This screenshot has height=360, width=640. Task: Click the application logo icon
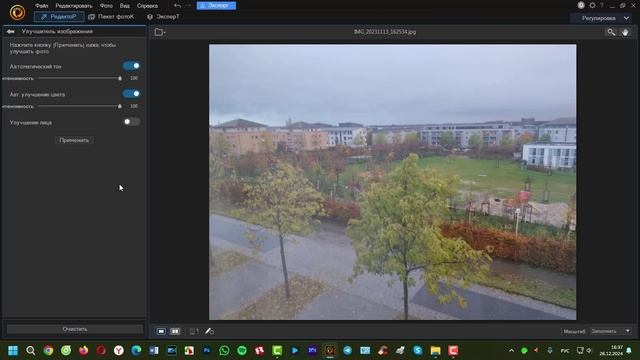[x=17, y=12]
